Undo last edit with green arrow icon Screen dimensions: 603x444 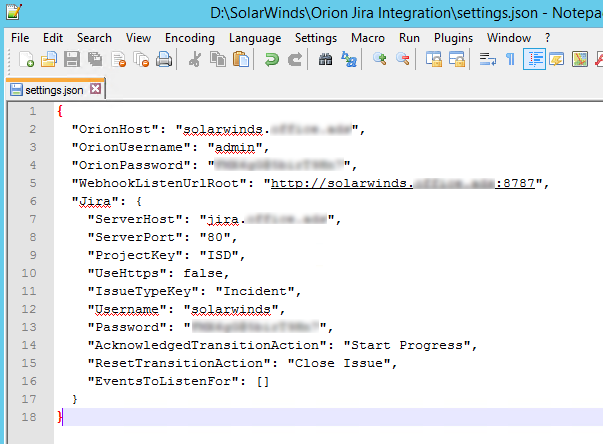click(272, 60)
